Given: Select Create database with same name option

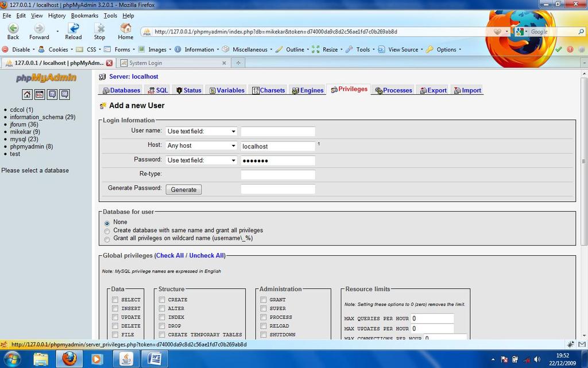Looking at the screenshot, I should [x=107, y=231].
